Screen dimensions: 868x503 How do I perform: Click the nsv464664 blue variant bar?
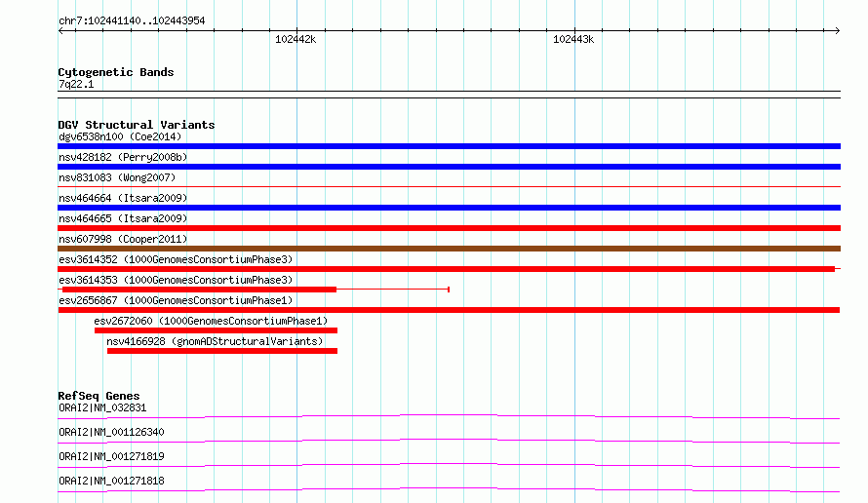(x=449, y=208)
